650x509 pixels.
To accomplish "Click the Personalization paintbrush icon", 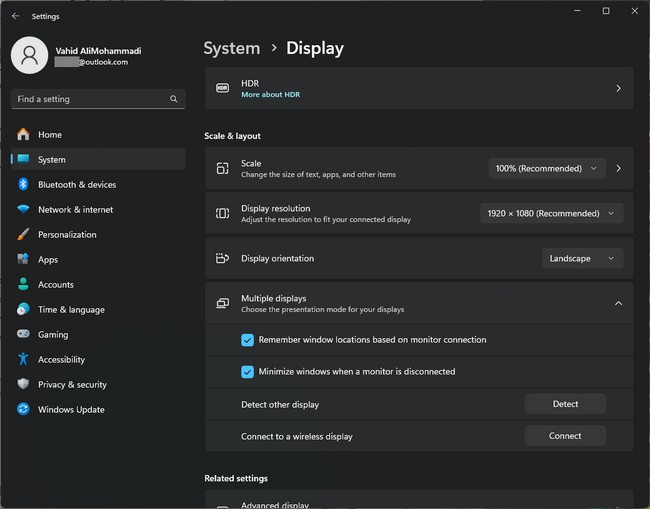I will (x=23, y=234).
